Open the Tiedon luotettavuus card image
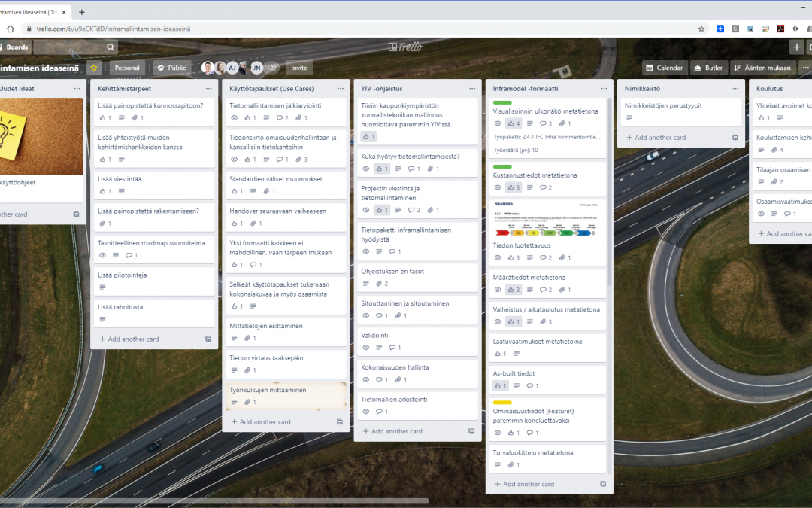Image resolution: width=812 pixels, height=508 pixels. coord(547,219)
